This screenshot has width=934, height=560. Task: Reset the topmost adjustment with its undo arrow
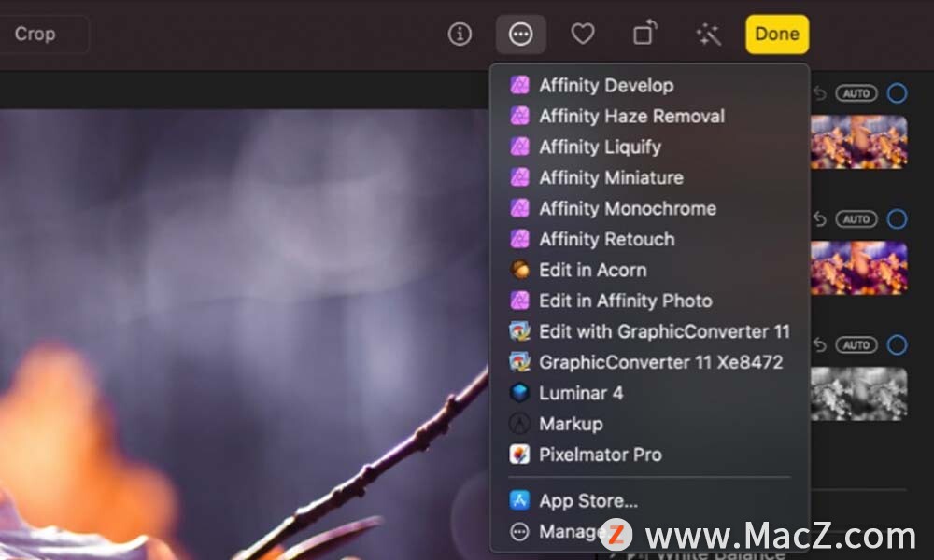coord(820,93)
